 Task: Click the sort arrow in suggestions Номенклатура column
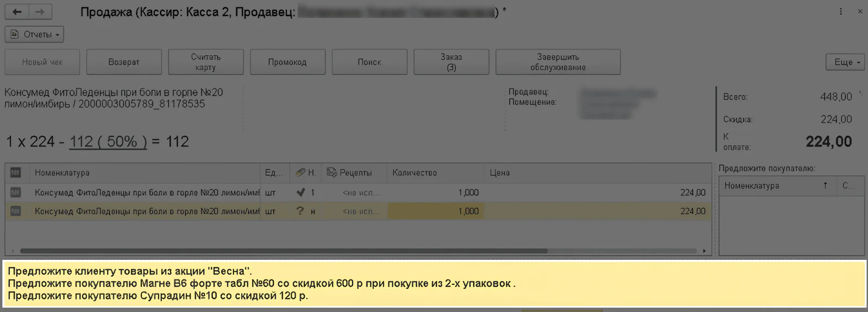click(825, 186)
